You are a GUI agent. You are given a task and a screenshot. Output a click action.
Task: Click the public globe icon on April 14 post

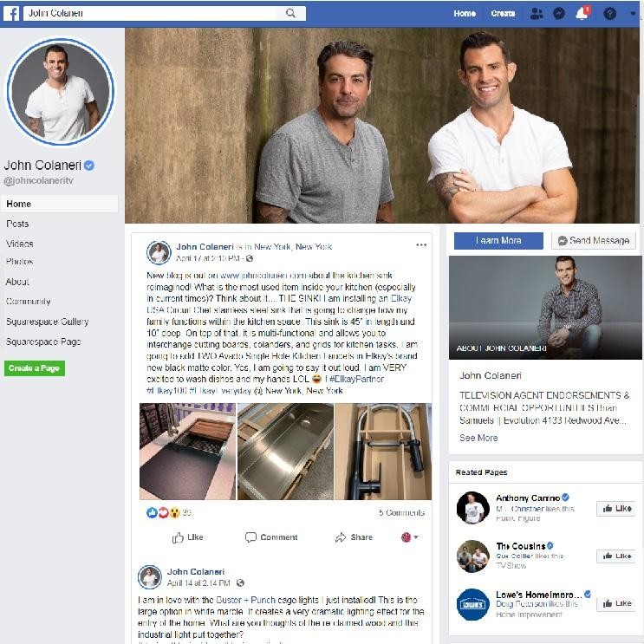[x=241, y=582]
